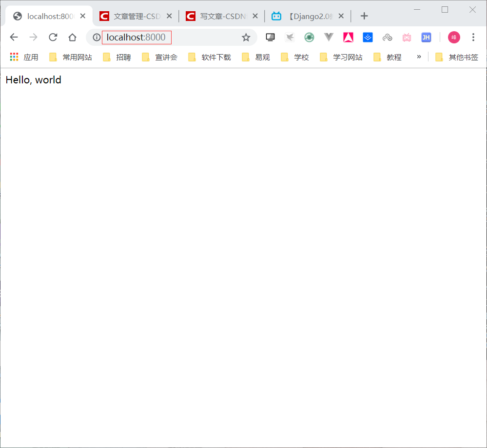Minimize the browser window
The height and width of the screenshot is (448, 487).
click(x=417, y=10)
